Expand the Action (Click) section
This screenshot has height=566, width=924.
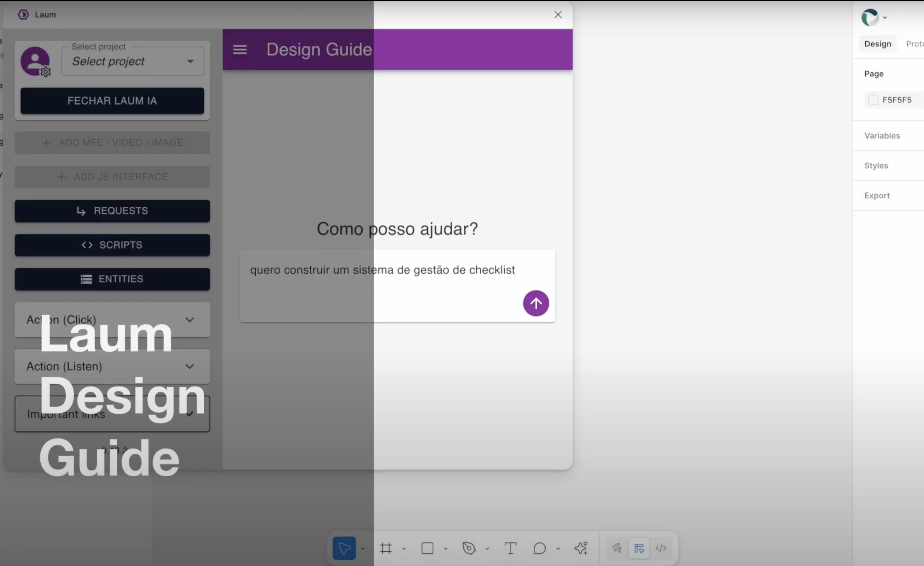click(112, 320)
